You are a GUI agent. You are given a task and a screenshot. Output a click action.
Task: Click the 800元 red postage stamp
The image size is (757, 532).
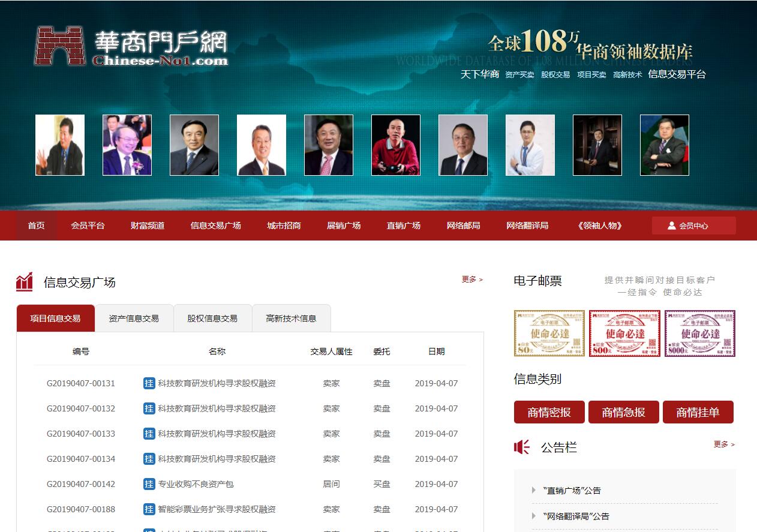pyautogui.click(x=624, y=333)
